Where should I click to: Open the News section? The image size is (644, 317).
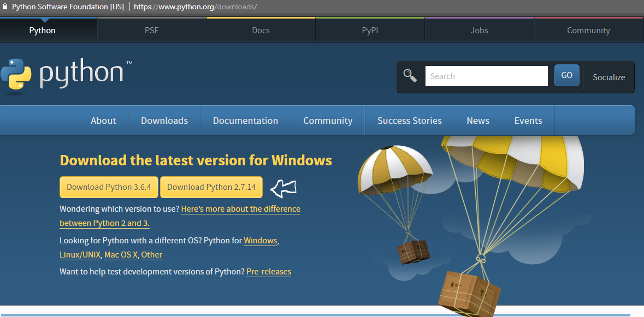477,120
